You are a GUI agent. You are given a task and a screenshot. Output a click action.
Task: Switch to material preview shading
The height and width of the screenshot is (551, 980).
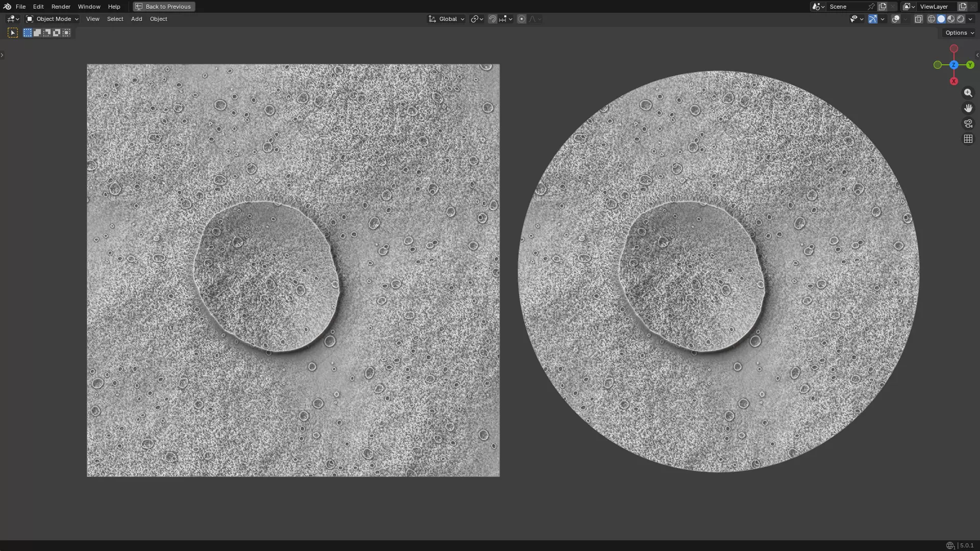(x=951, y=19)
